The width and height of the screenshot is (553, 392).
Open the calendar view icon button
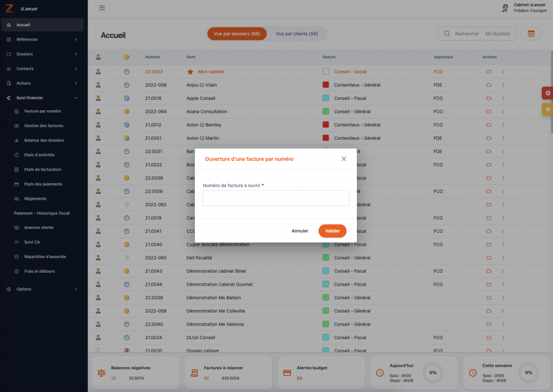[531, 33]
